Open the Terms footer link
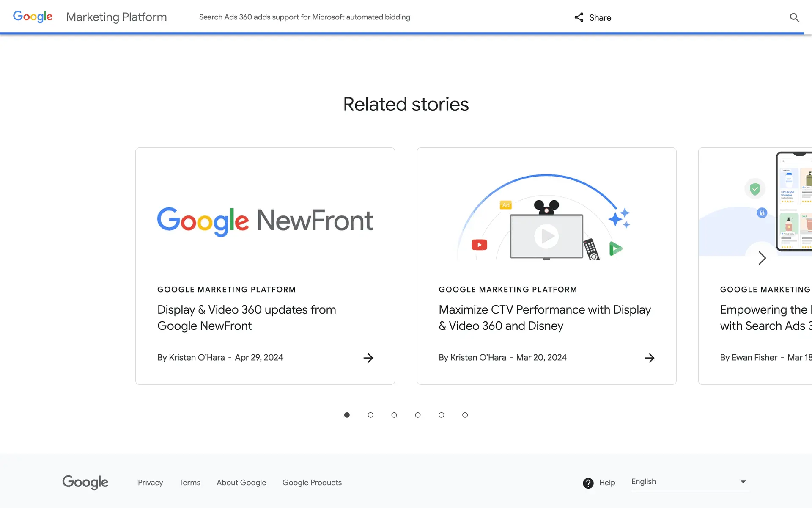 click(189, 483)
